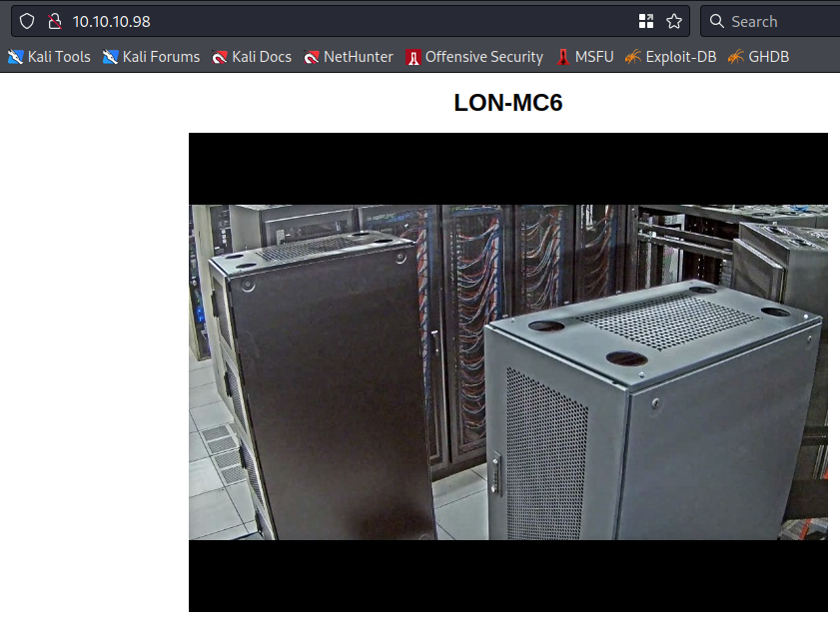
Task: Click the LON-MC6 page heading
Action: point(507,103)
